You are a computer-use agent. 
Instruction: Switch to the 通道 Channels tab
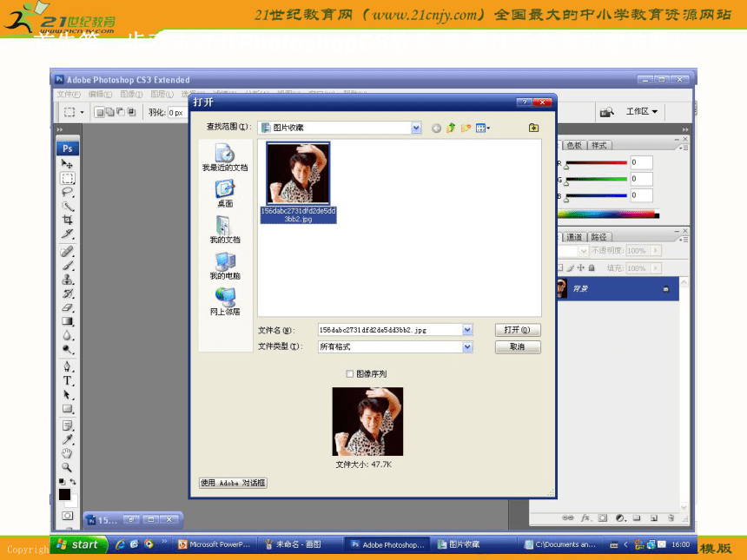tap(574, 237)
